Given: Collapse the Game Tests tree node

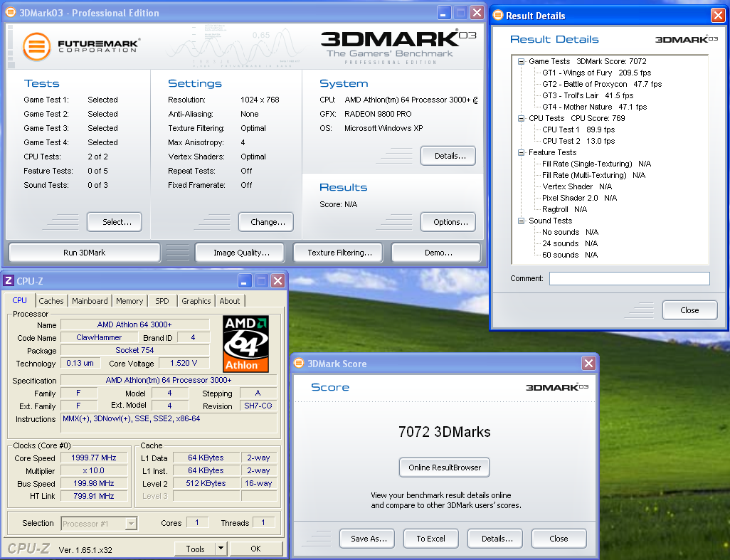Looking at the screenshot, I should click(x=521, y=61).
